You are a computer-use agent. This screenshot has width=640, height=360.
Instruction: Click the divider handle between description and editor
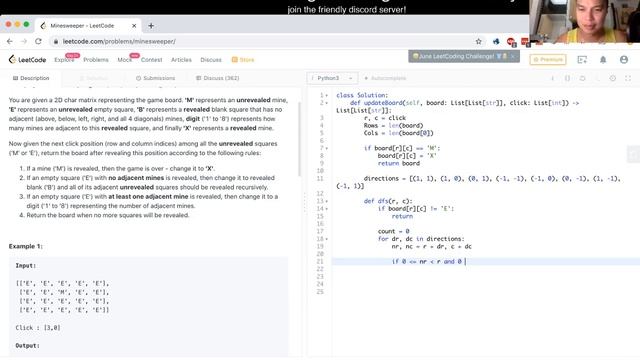304,202
